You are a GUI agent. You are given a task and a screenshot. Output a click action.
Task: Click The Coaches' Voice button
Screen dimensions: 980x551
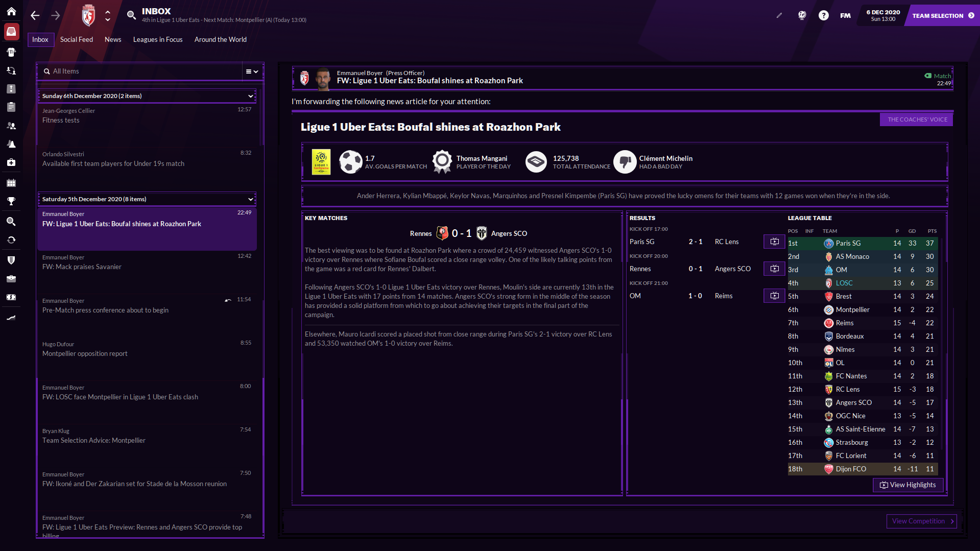[917, 119]
